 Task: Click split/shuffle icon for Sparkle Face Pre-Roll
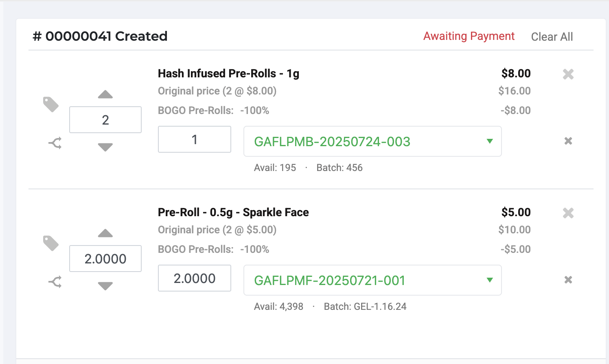[55, 282]
